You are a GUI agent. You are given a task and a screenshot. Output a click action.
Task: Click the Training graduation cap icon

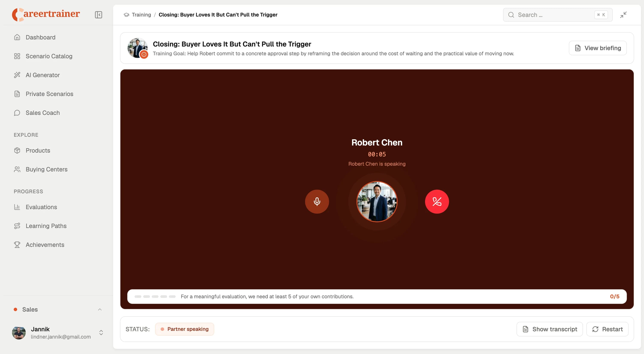[x=126, y=15]
